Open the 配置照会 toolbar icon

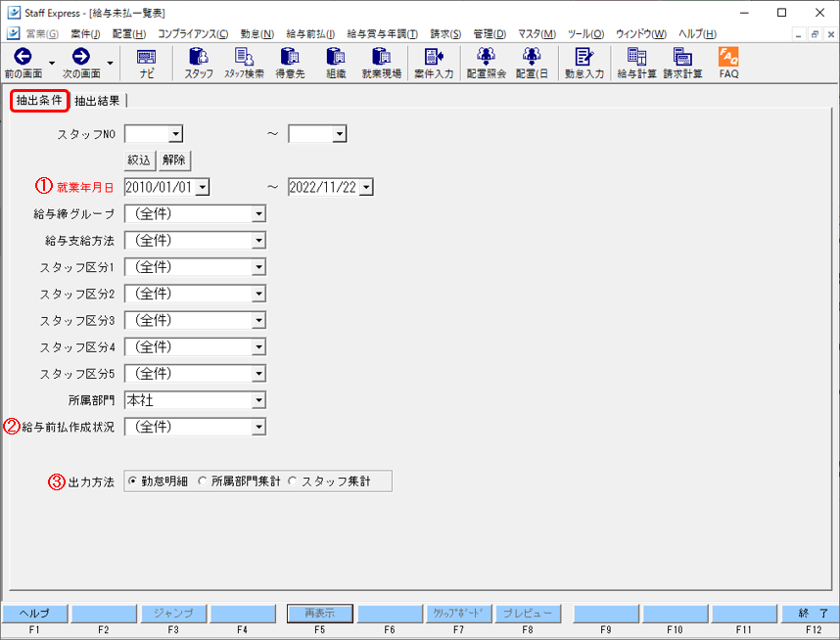point(486,57)
